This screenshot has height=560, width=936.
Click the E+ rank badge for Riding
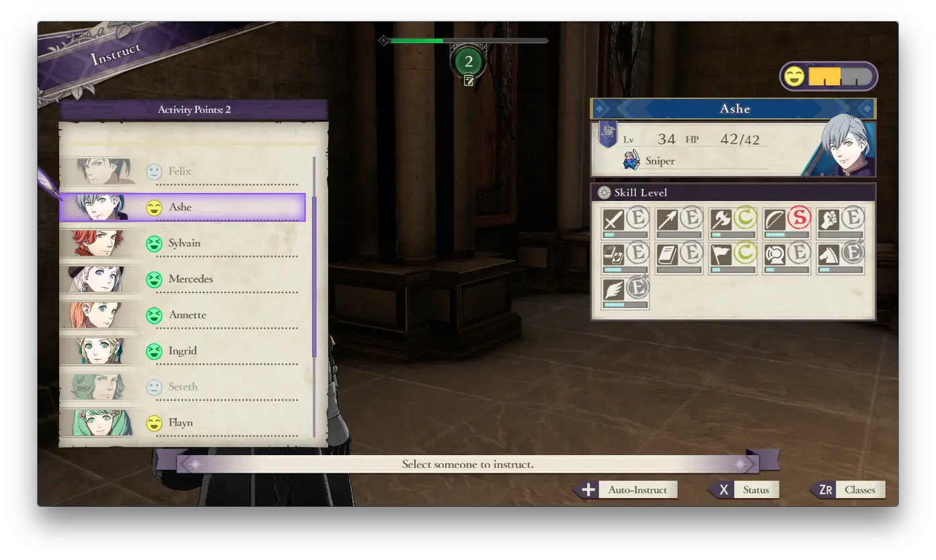click(853, 253)
